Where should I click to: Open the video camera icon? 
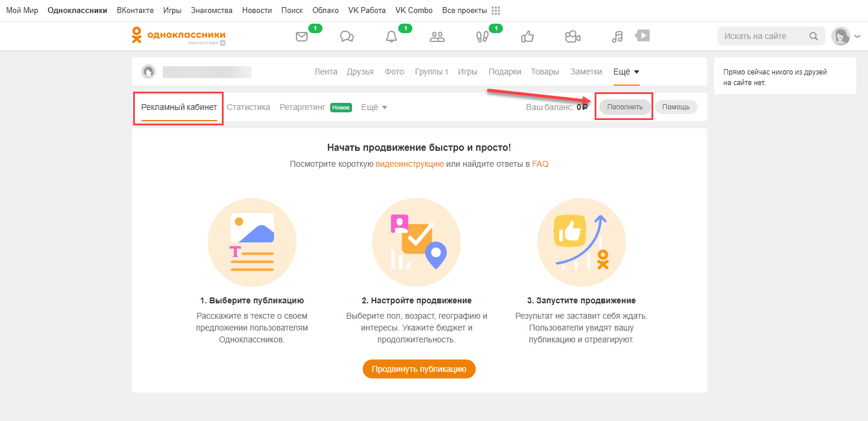pyautogui.click(x=572, y=37)
